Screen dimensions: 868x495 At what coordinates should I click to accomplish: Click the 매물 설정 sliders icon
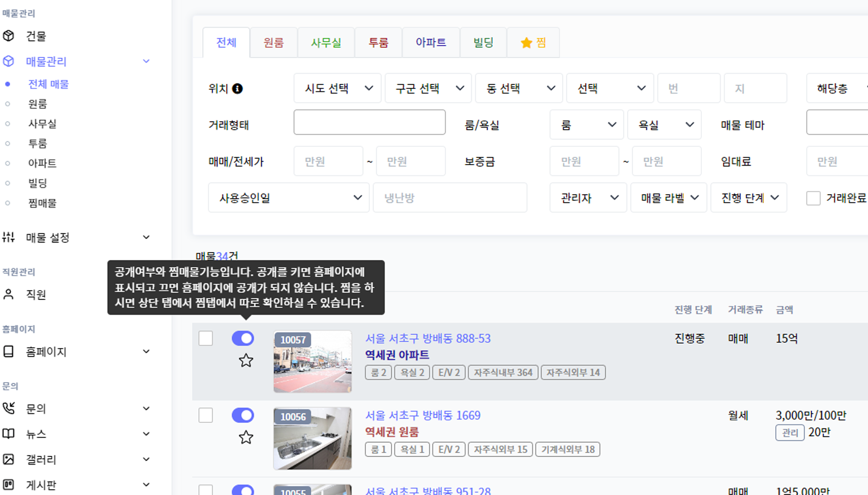[8, 237]
